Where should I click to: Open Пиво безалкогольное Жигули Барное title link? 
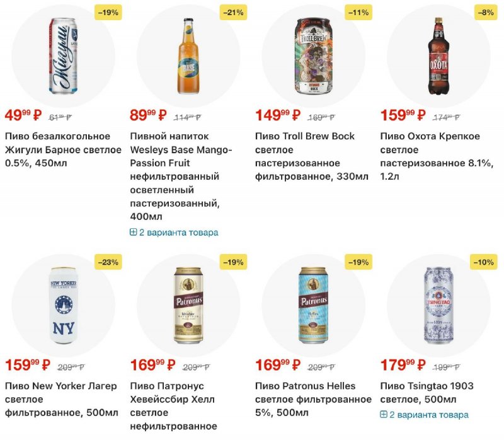pos(63,149)
